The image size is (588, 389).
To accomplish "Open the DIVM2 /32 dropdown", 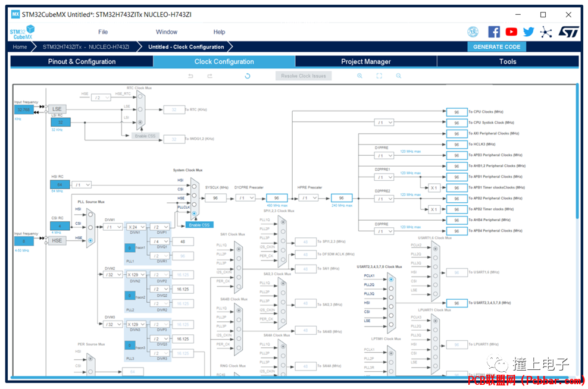I will click(113, 275).
